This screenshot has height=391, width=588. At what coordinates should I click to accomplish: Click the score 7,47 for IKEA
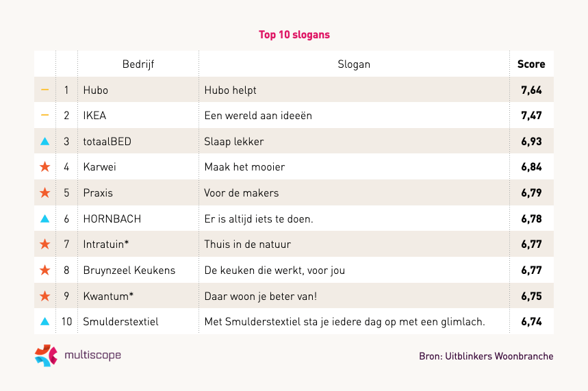pyautogui.click(x=531, y=116)
